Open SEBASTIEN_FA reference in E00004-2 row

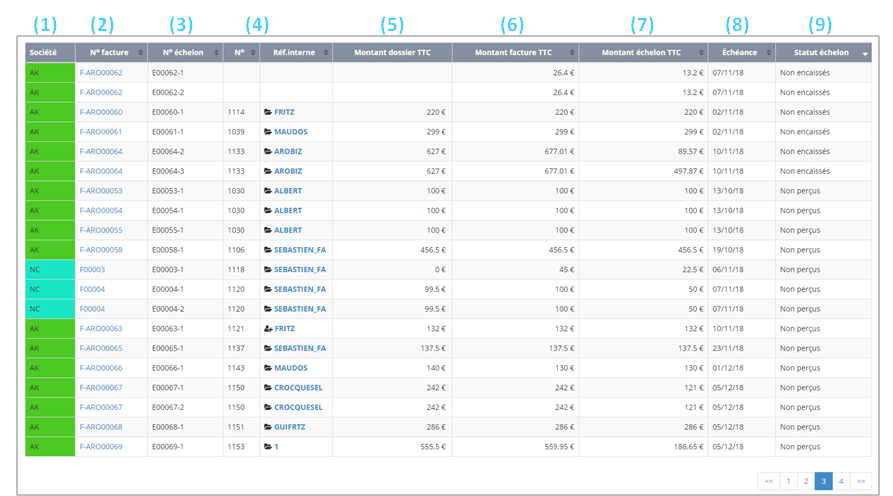point(300,309)
